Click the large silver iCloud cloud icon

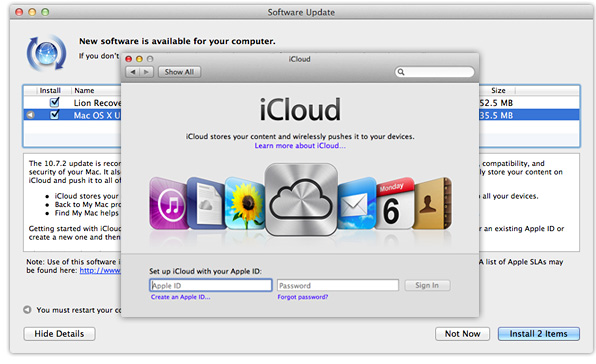click(x=301, y=199)
